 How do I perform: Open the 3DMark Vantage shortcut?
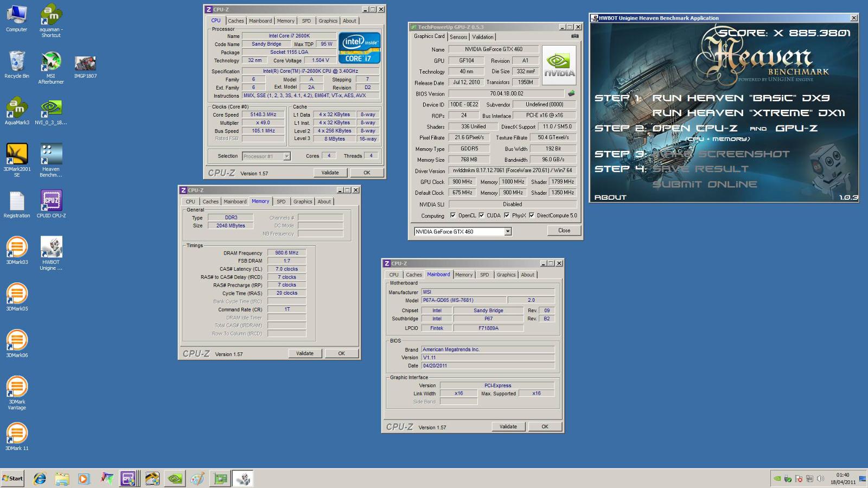coord(17,394)
